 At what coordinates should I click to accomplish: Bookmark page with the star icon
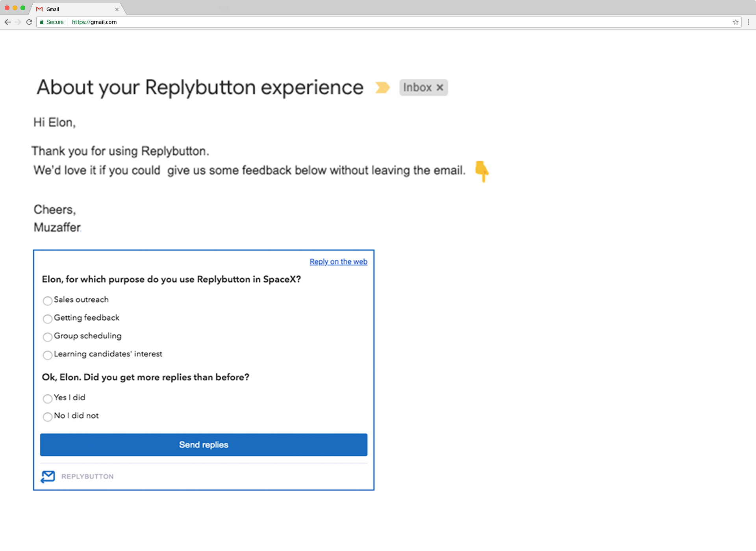[736, 22]
